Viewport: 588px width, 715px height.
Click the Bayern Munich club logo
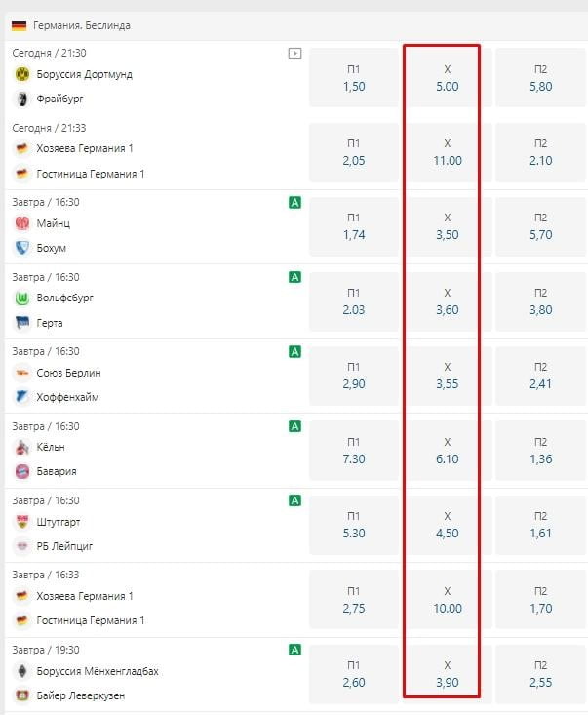pyautogui.click(x=21, y=471)
